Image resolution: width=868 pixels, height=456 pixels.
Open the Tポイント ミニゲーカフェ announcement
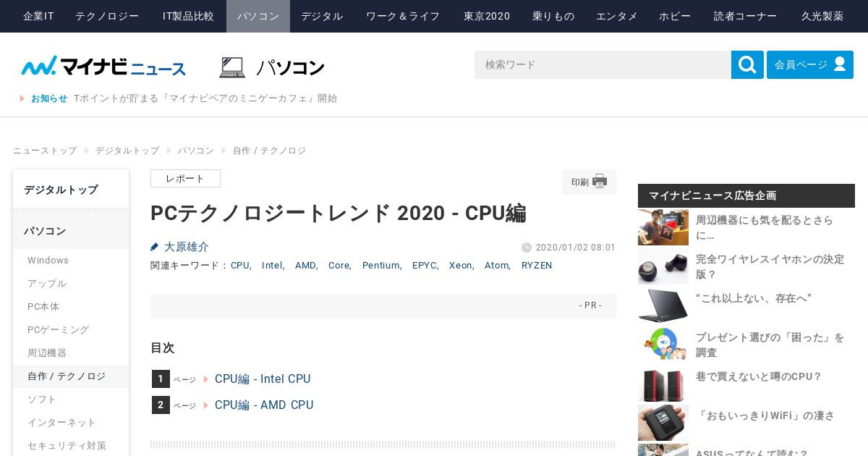(205, 98)
